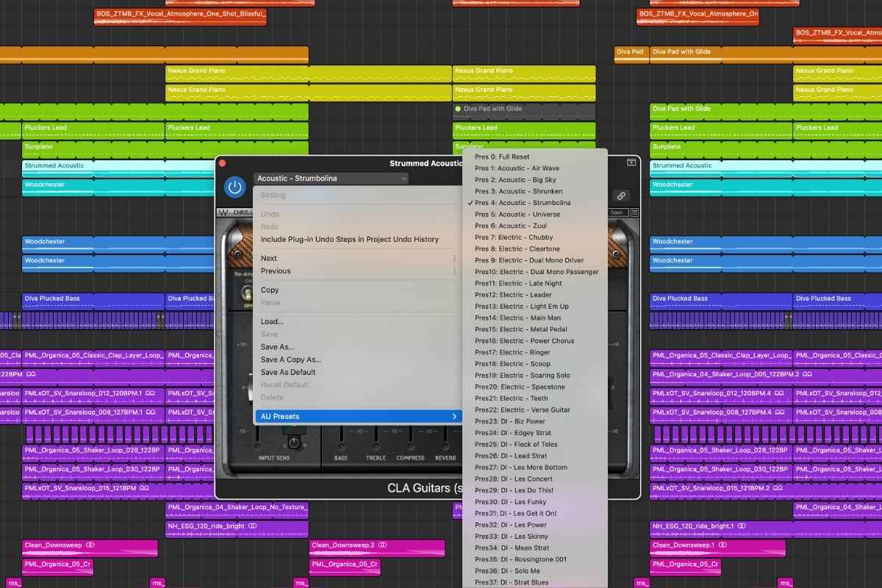Screen dimensions: 882x588
Task: Select Pres 1: Acoustic - Air Wave
Action: tap(534, 168)
